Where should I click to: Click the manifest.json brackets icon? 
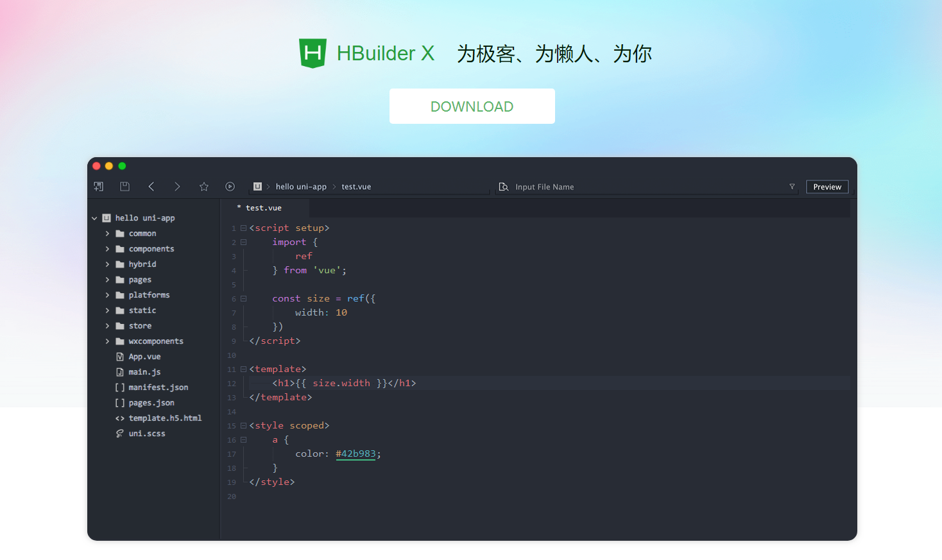pos(120,387)
